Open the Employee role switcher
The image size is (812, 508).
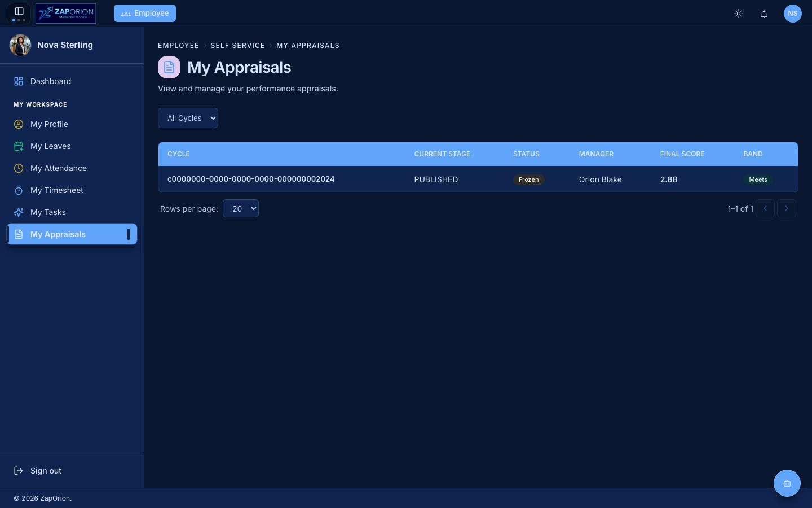(x=145, y=13)
